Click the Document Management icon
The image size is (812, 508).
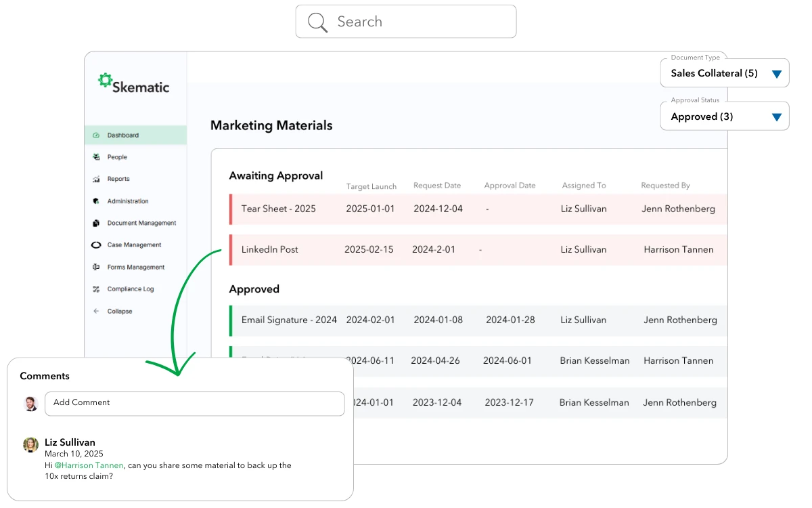click(96, 223)
